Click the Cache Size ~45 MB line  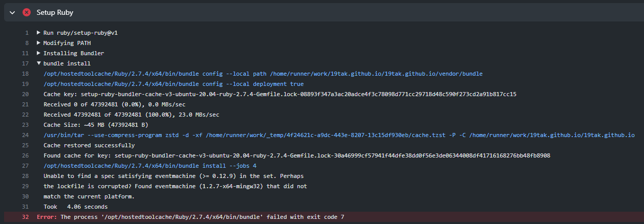96,125
